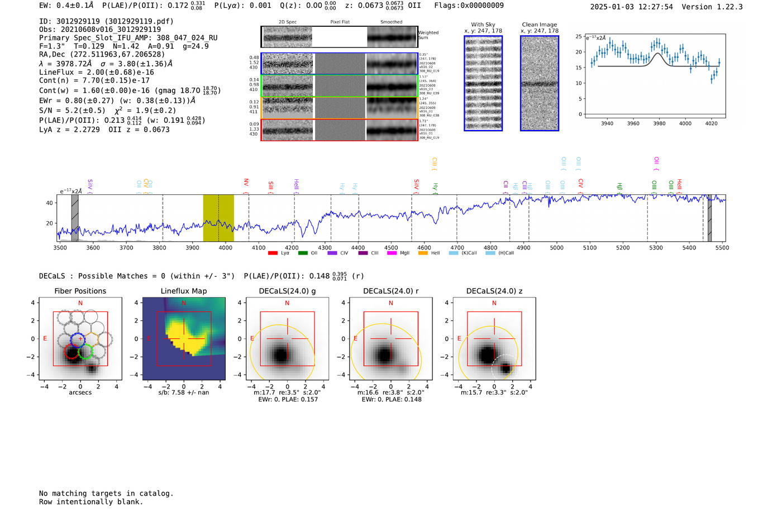Select the With Sky cutout image
The image size is (782, 532).
click(x=483, y=83)
